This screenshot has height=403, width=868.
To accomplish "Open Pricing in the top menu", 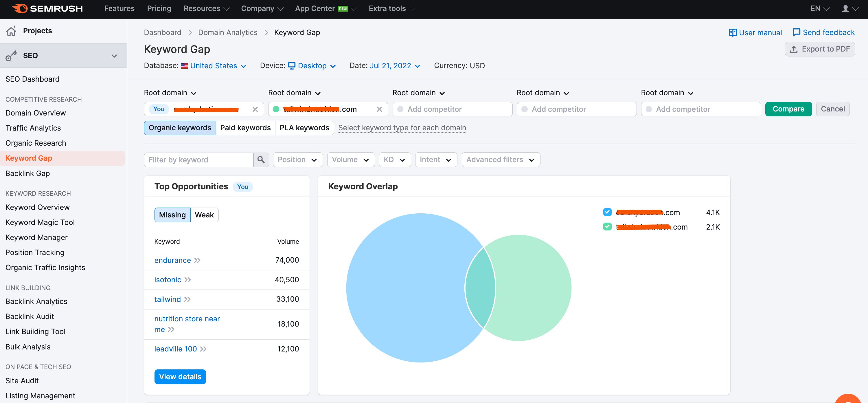I will coord(159,9).
